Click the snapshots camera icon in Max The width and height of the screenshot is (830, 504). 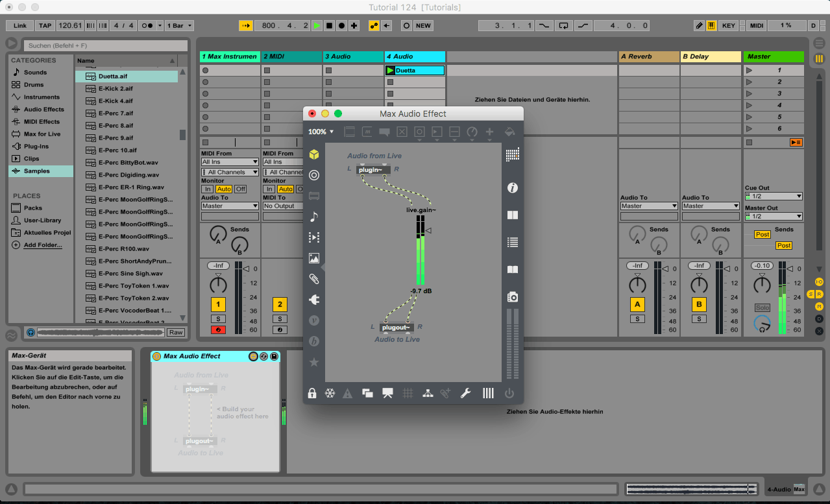click(x=512, y=297)
